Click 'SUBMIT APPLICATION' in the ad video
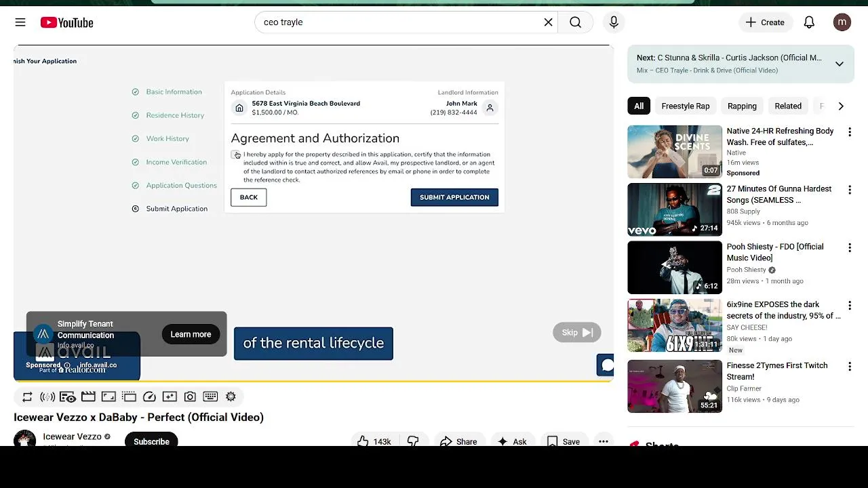Viewport: 868px width, 488px height. click(454, 197)
